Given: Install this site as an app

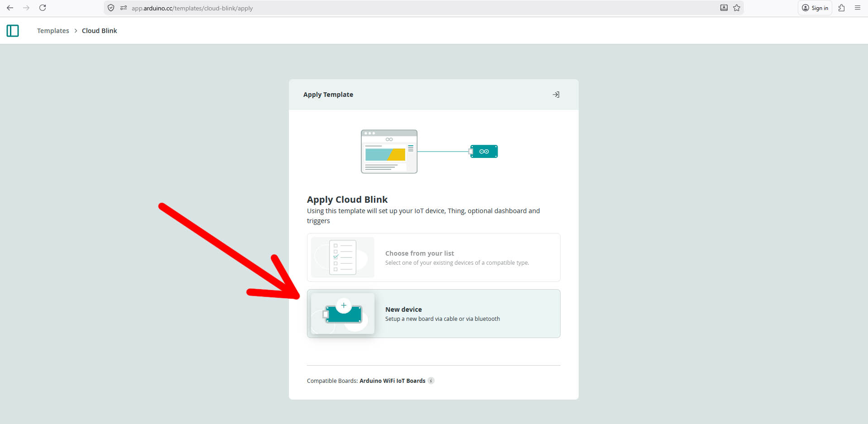Looking at the screenshot, I should pos(724,8).
